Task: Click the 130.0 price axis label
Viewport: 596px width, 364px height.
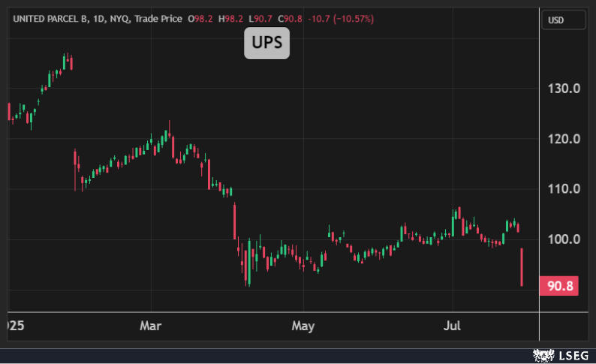Action: [564, 89]
